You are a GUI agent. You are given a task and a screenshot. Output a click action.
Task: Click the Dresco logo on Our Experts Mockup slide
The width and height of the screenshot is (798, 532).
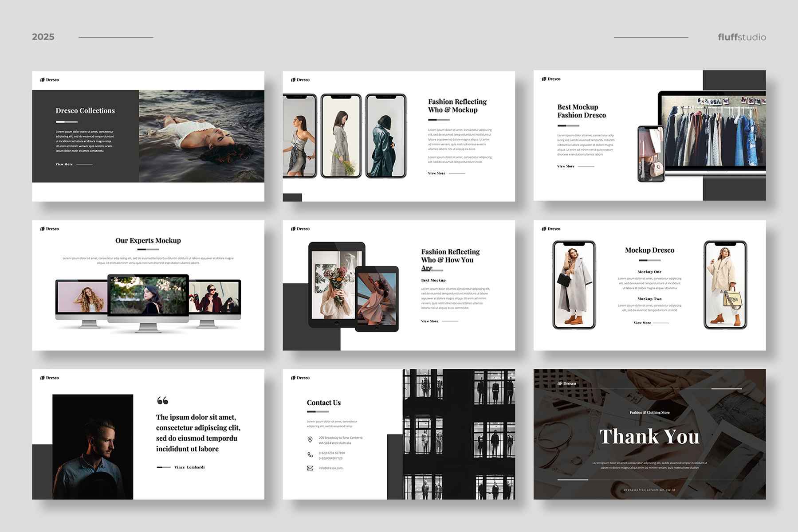(x=50, y=229)
